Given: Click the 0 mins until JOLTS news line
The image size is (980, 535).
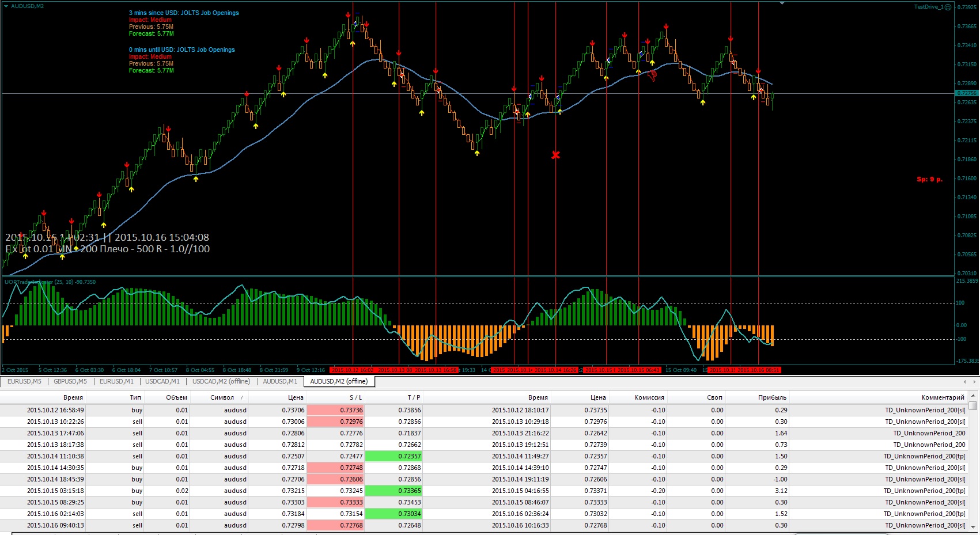Looking at the screenshot, I should [x=182, y=50].
